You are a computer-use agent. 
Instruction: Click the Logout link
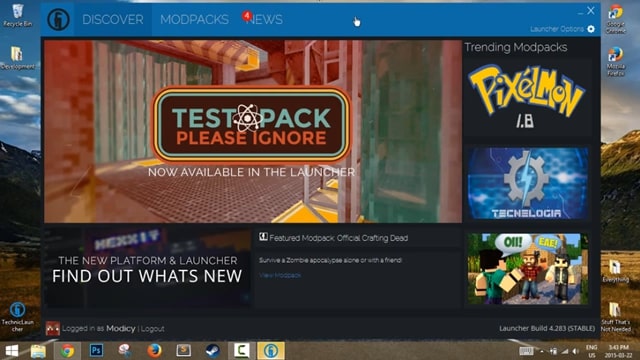[x=153, y=329]
